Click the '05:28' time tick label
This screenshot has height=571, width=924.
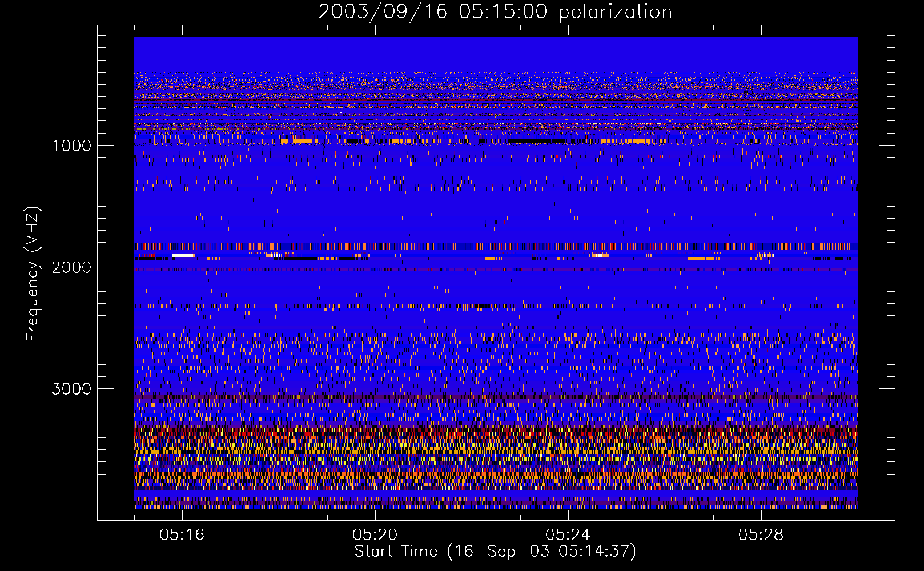tap(761, 535)
